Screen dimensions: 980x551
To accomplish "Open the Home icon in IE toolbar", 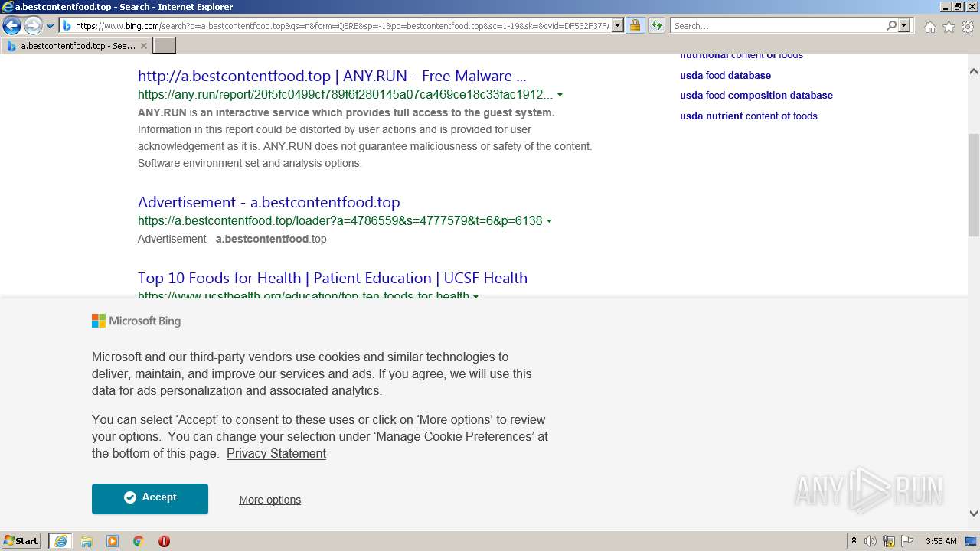I will pyautogui.click(x=929, y=27).
